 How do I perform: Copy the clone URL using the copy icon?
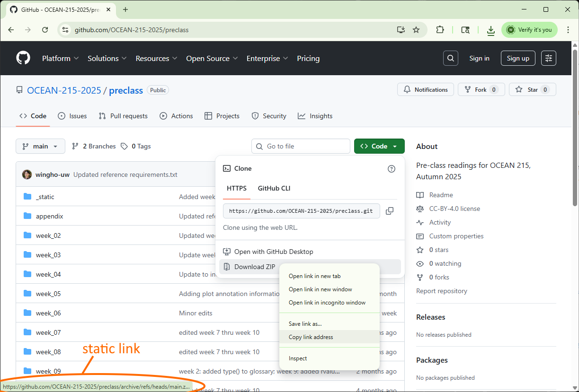tap(390, 210)
